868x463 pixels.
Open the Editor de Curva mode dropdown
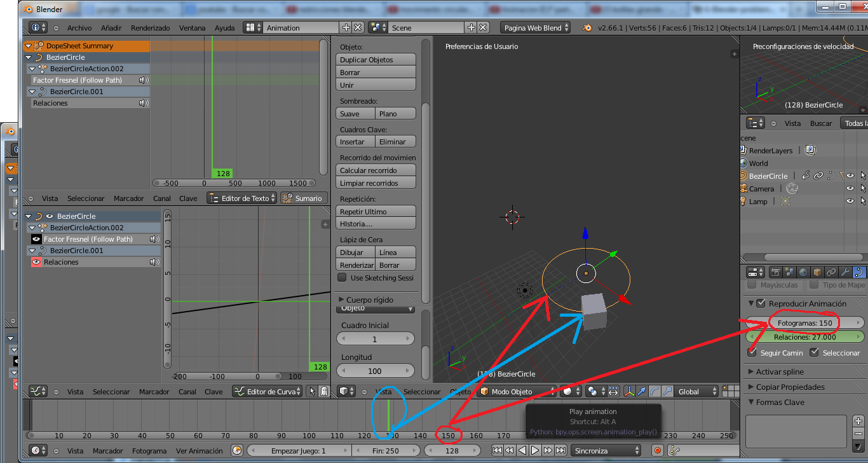(x=266, y=392)
